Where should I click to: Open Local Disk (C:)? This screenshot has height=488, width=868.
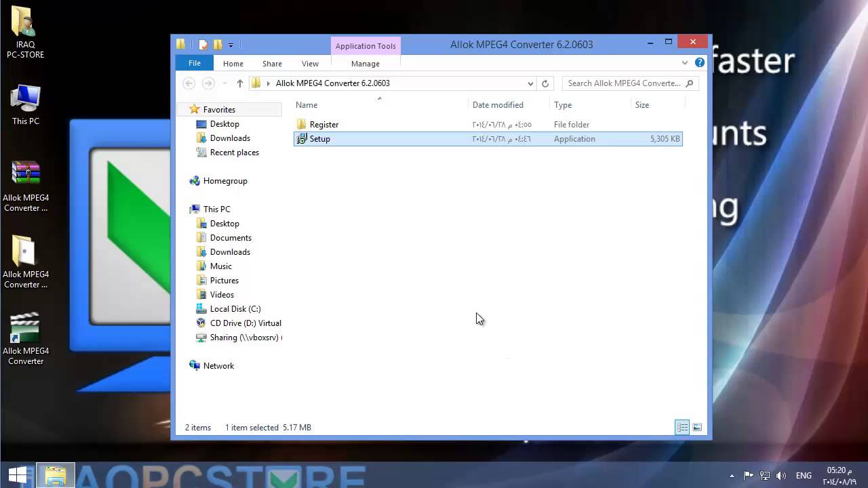click(235, 309)
